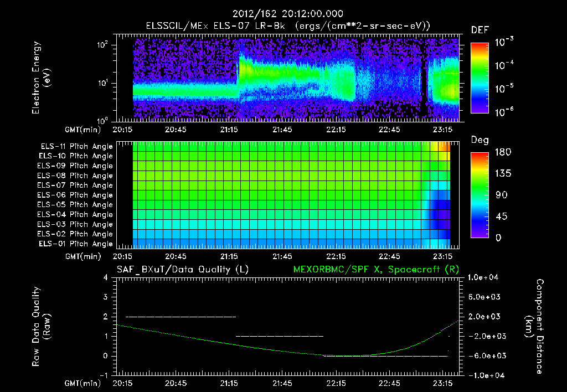Click '135' on the Deg color scale

[503, 174]
